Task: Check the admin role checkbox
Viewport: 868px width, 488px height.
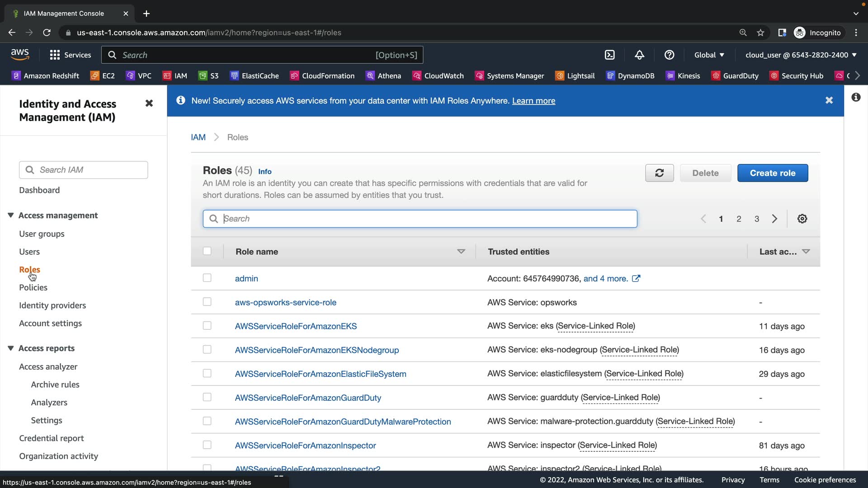Action: coord(207,278)
